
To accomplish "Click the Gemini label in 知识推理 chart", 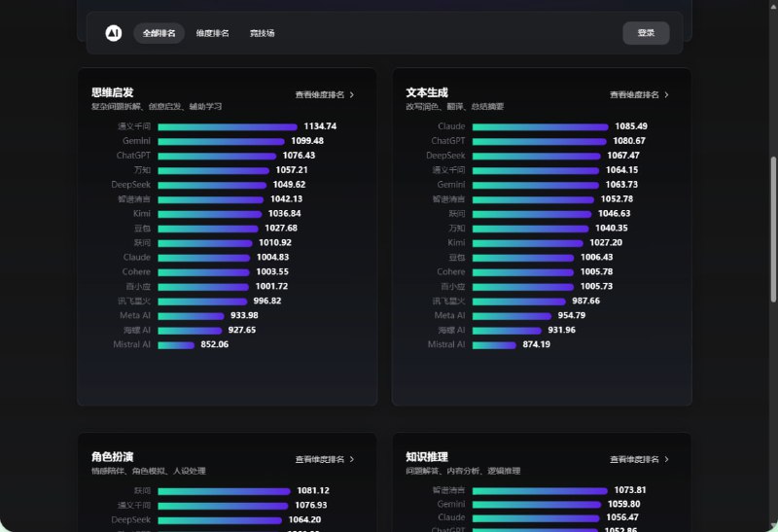I will [451, 504].
